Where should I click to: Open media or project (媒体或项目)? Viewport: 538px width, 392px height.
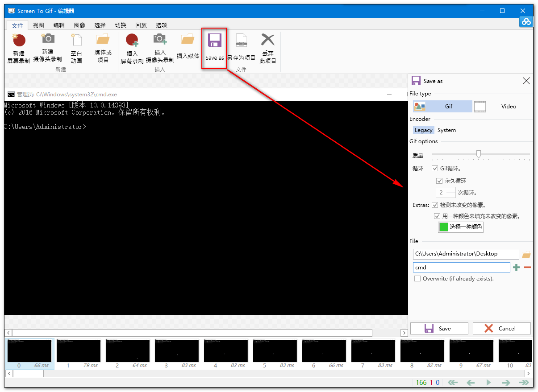103,49
